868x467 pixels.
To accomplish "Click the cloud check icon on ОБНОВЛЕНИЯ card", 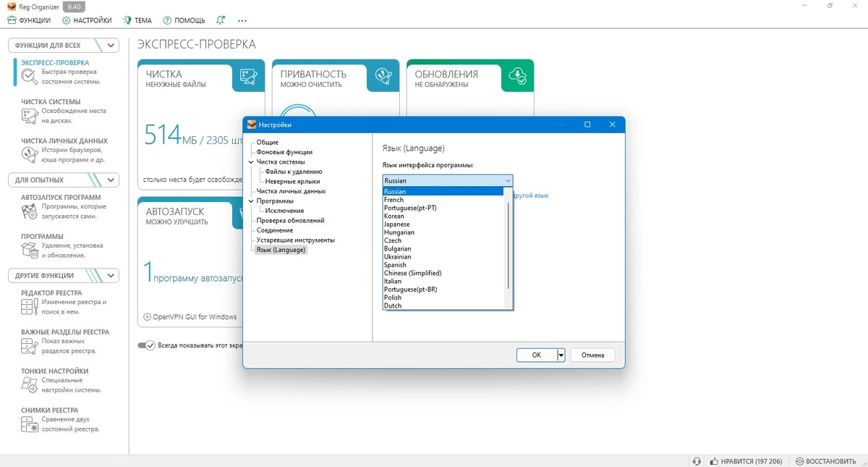I will tap(518, 75).
